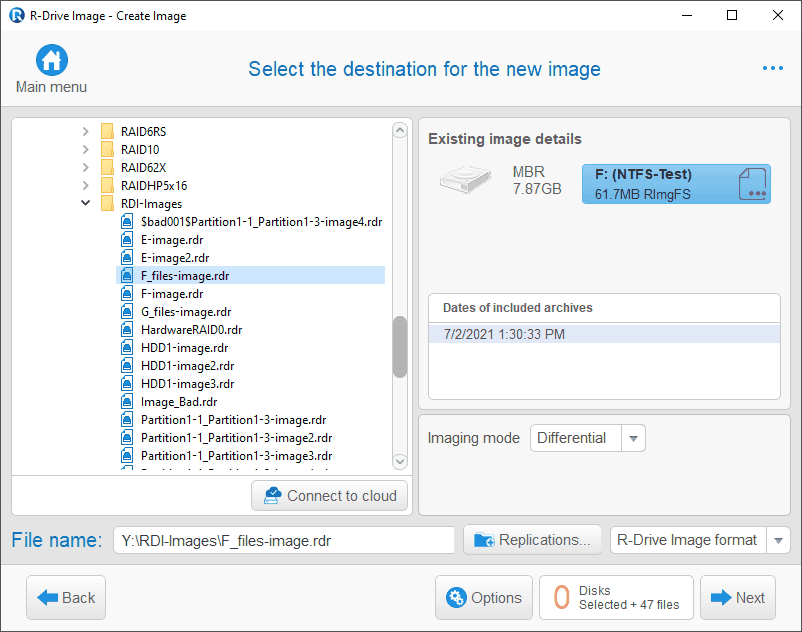Image resolution: width=802 pixels, height=632 pixels.
Task: Click the E-image.rdr file icon
Action: pyautogui.click(x=127, y=239)
